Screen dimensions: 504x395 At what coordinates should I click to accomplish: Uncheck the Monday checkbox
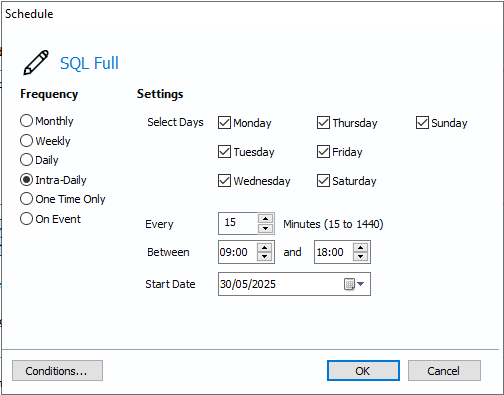pos(224,123)
